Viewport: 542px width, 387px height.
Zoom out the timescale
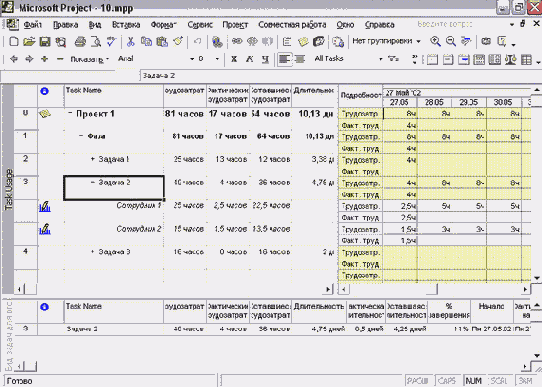click(x=451, y=42)
